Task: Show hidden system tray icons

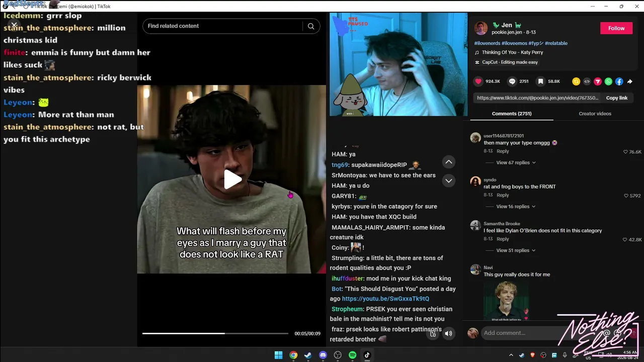Action: tap(511, 355)
